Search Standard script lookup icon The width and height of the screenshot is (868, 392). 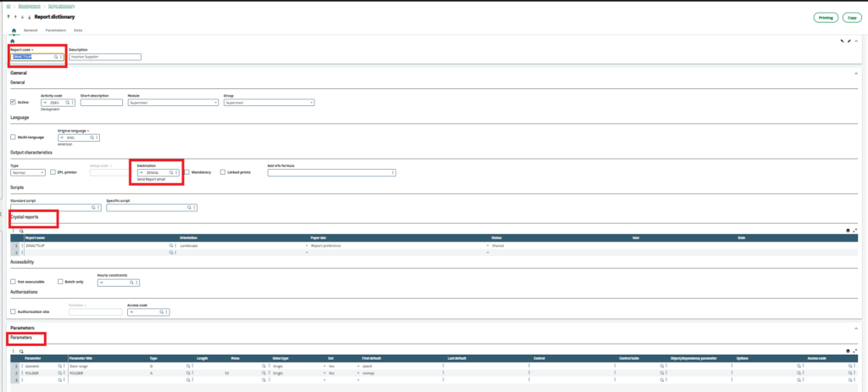coord(93,208)
